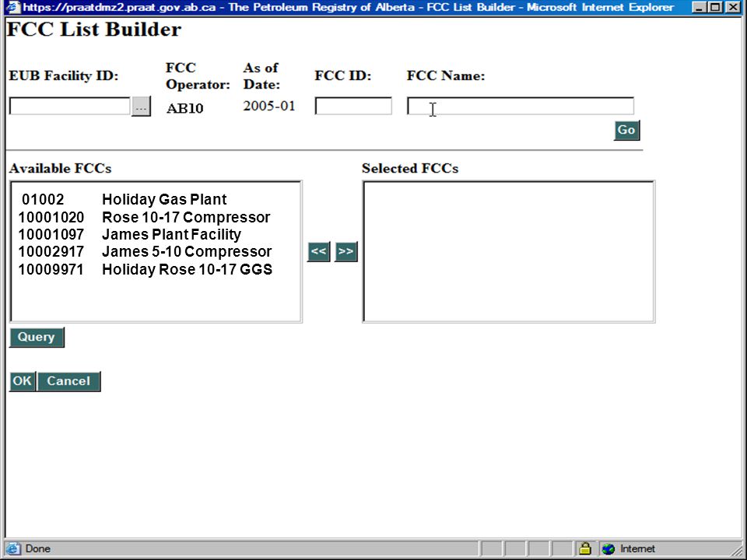Click the FCC List Builder page title

click(x=94, y=30)
